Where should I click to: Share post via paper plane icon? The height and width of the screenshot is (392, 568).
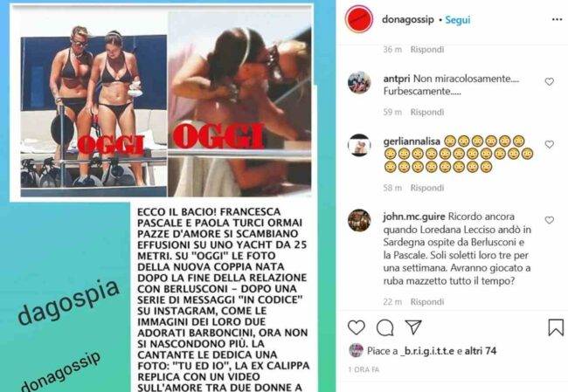coord(413,327)
